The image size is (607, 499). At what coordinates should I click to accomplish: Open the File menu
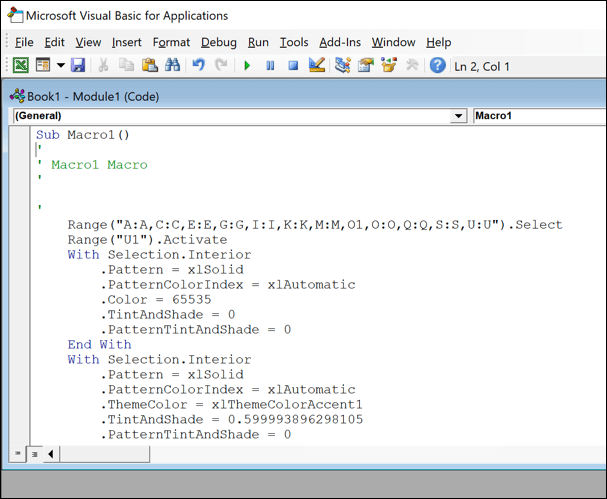(24, 42)
